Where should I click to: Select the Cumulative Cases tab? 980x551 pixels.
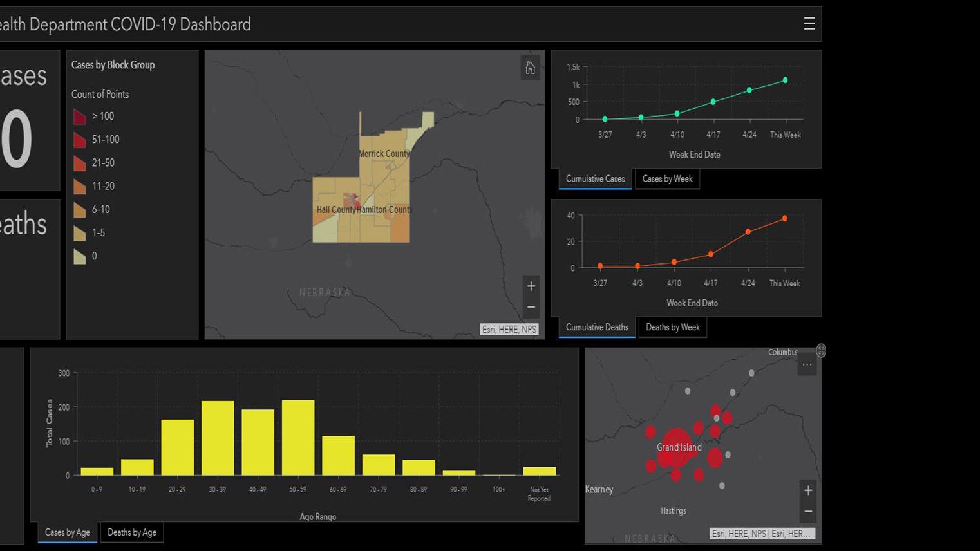coord(595,179)
